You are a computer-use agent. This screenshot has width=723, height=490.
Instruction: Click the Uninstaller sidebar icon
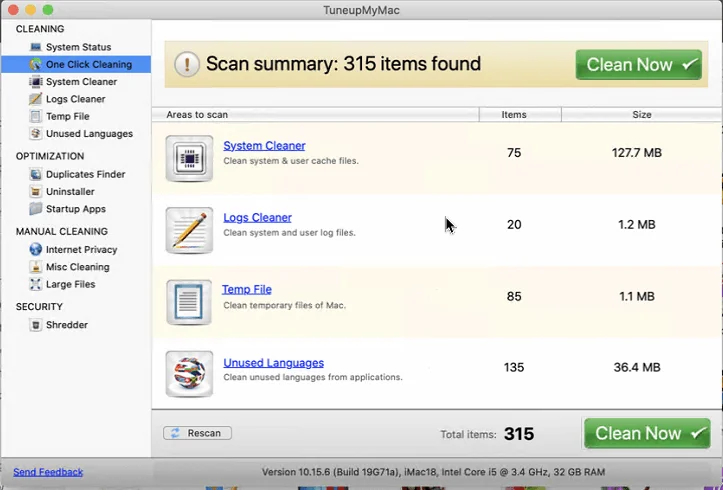36,192
